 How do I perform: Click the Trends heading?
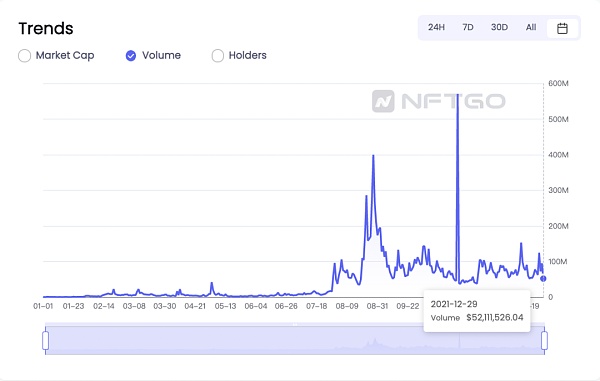pos(46,29)
